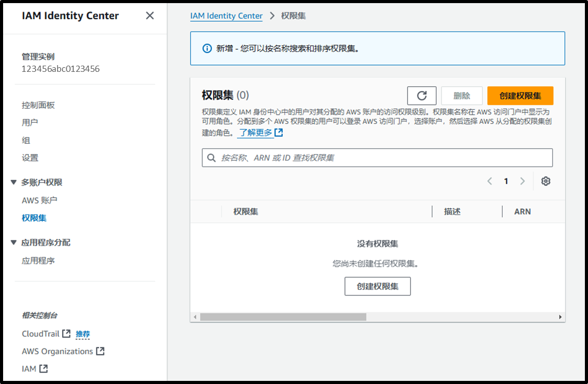588x384 pixels.
Task: Click the IAM Identity Center sidebar title
Action: (x=70, y=16)
